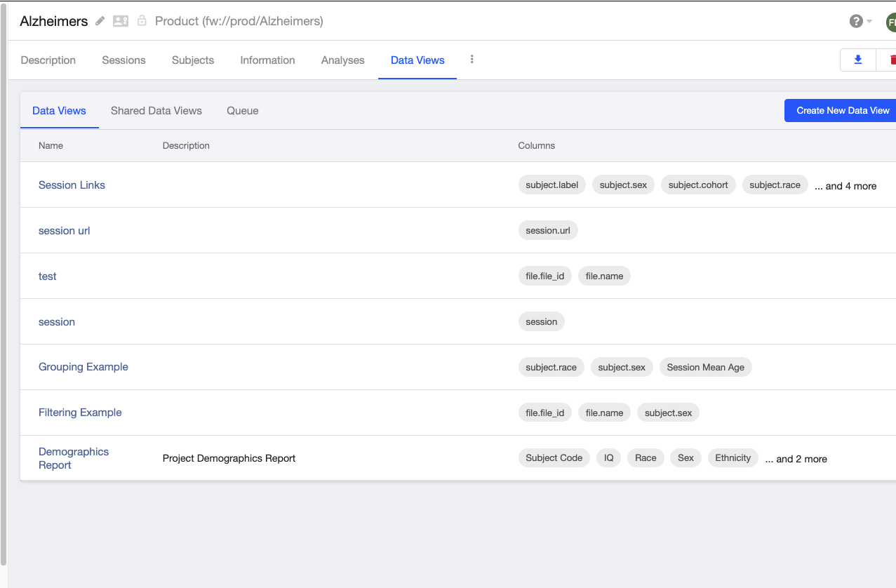Click the lock icon beside the project name
This screenshot has width=896, height=588.
(141, 21)
